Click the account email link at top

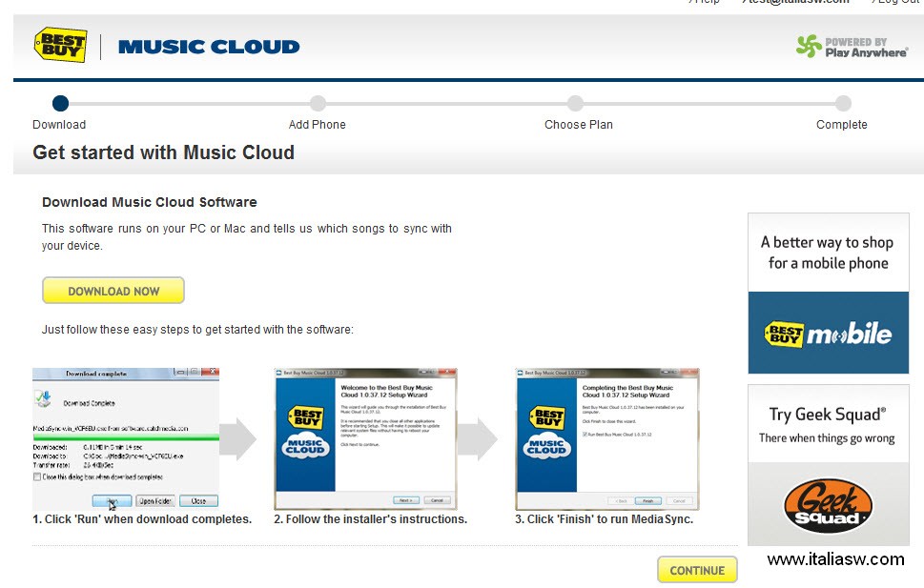[795, 2]
